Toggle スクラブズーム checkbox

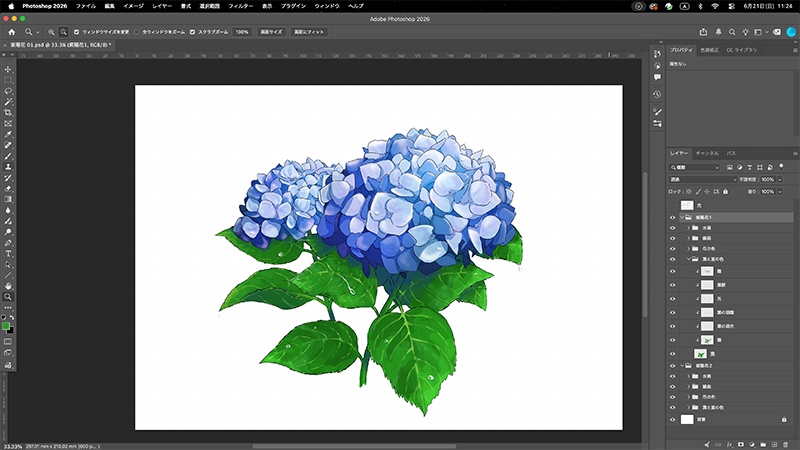pyautogui.click(x=192, y=32)
